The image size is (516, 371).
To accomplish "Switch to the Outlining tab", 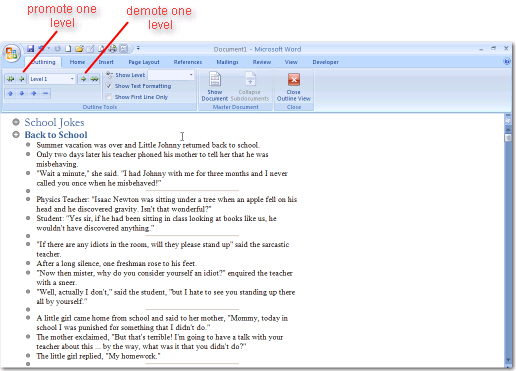I will 43,62.
